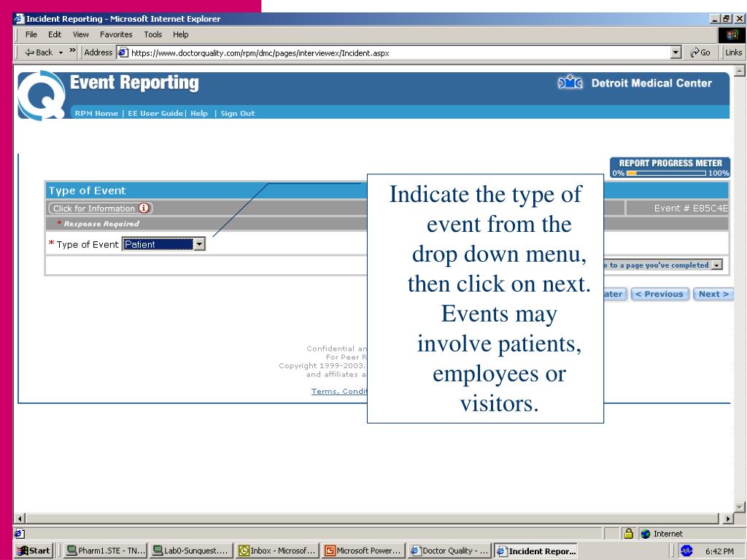Screen dimensions: 747x560
Task: Switch to Doctor Quality taskbar window
Action: (x=449, y=551)
